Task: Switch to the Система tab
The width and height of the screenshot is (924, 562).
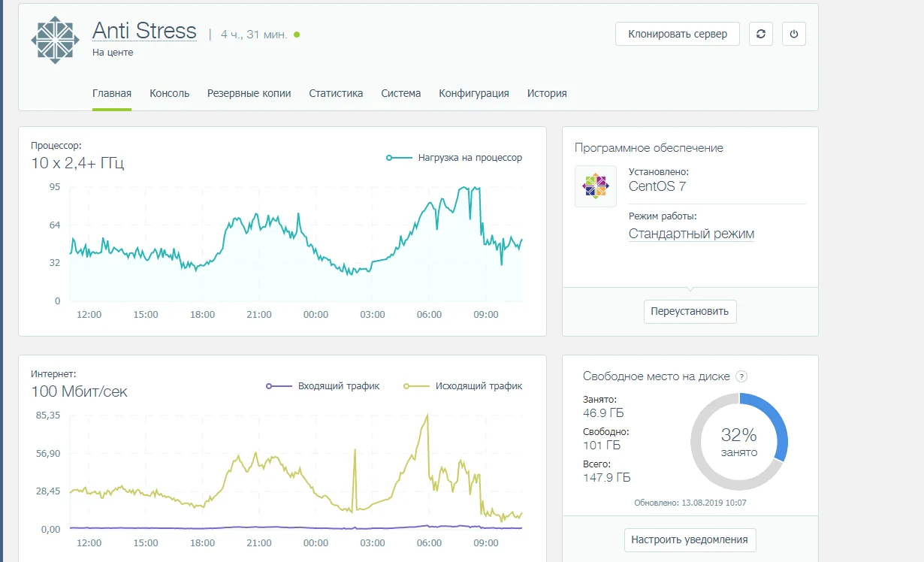Action: click(401, 93)
